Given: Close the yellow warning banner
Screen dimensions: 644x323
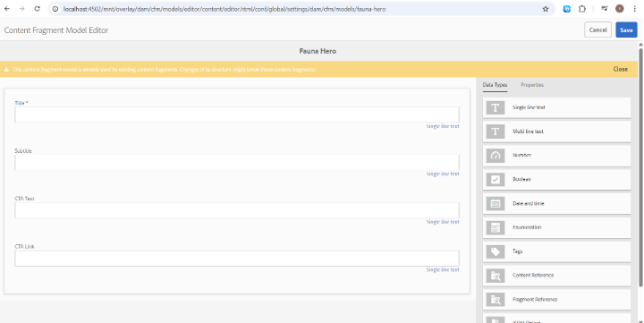Looking at the screenshot, I should click(x=620, y=69).
